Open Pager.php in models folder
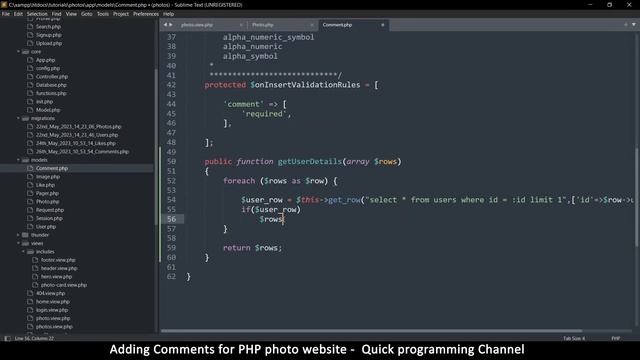Screen dimensions: 640x360 (47, 193)
